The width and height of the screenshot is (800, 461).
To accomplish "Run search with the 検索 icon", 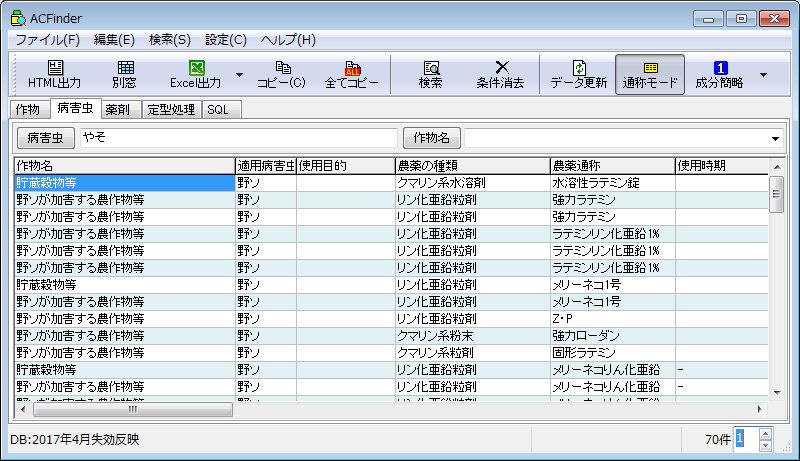I will (431, 74).
